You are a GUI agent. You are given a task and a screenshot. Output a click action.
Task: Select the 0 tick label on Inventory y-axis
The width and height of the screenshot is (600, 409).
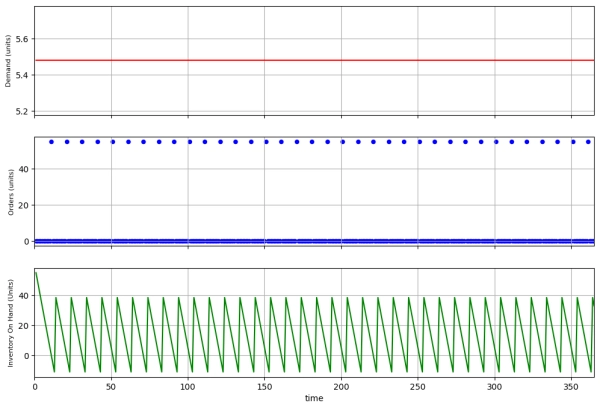click(x=27, y=355)
